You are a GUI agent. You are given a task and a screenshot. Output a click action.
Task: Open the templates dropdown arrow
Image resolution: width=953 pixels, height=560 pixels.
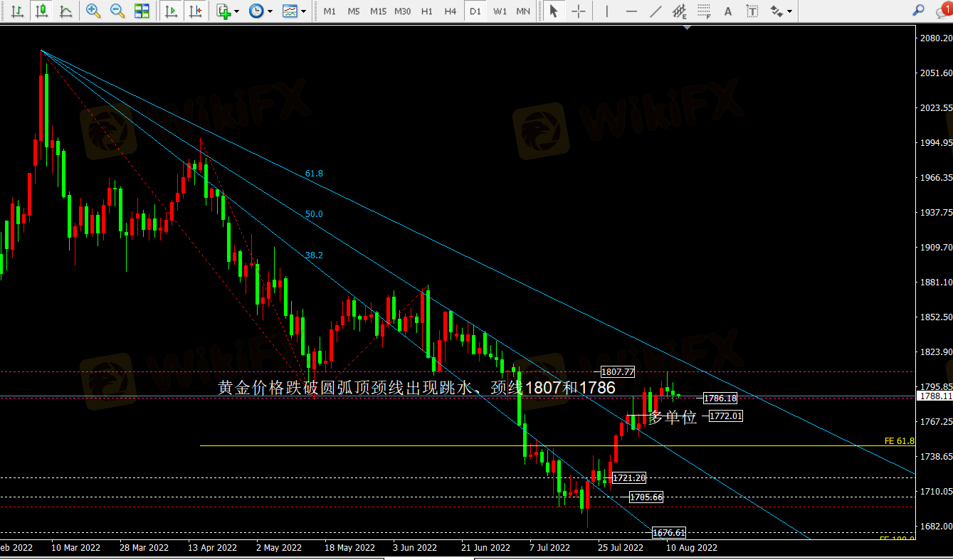304,11
